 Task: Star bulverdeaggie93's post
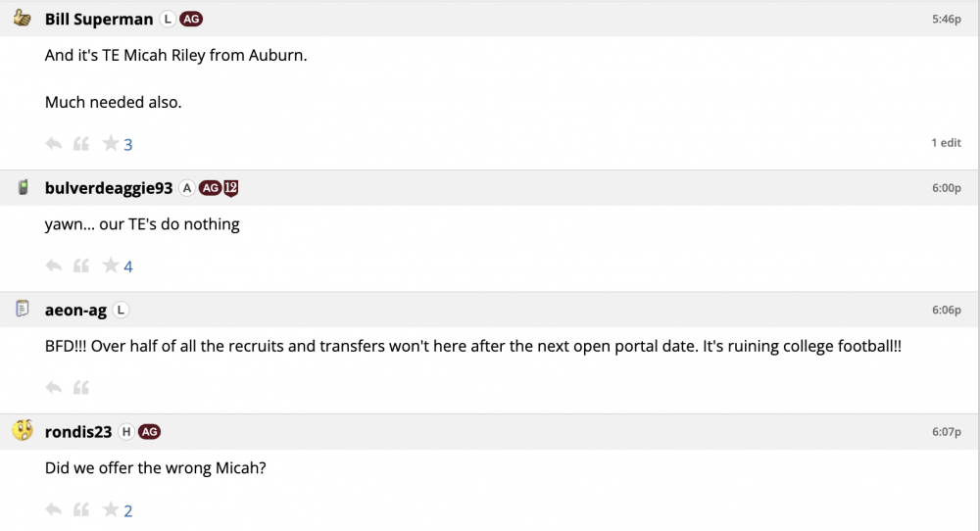[111, 265]
